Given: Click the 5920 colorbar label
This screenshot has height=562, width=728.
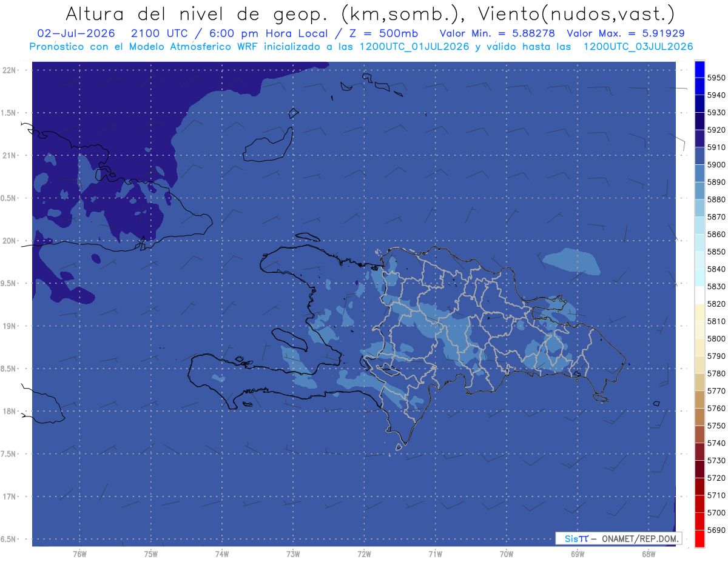Looking at the screenshot, I should point(716,130).
